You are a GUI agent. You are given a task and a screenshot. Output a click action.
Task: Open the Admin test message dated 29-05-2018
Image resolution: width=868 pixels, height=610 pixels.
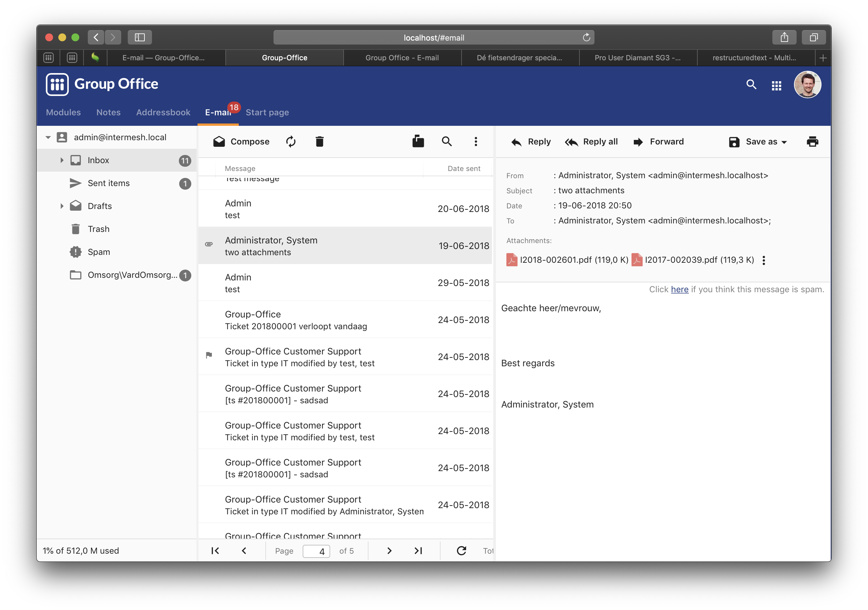click(346, 283)
